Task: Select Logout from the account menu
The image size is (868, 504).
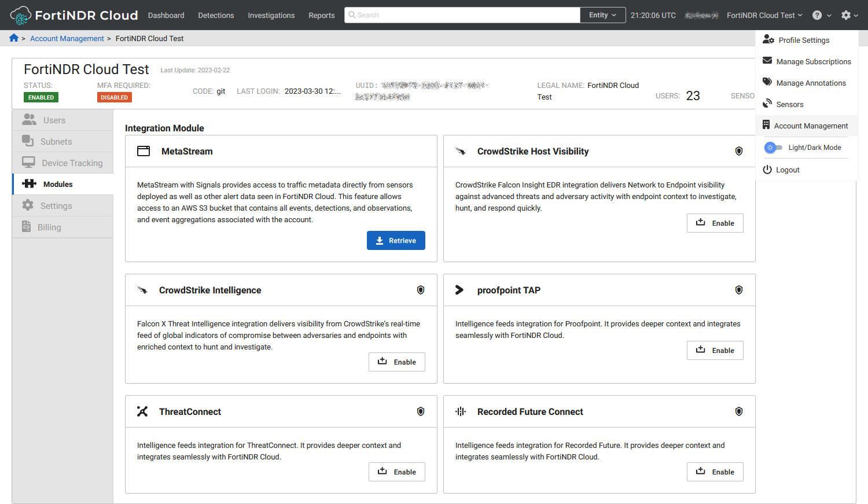Action: (787, 170)
